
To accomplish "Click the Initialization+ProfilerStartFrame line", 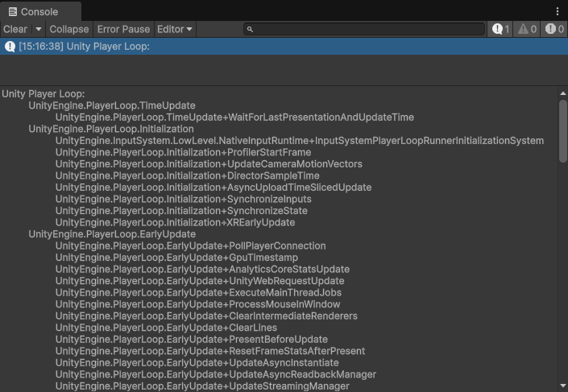I will [184, 152].
